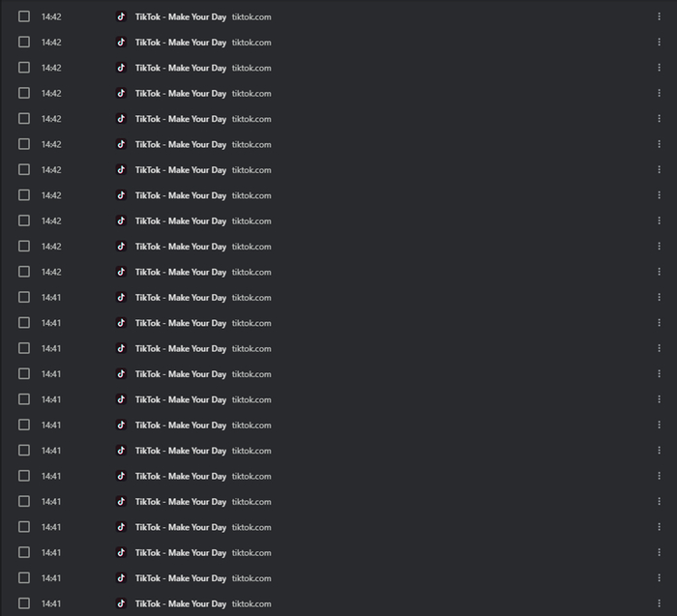Open the more actions menu for the first 14:41 entry
Image resolution: width=677 pixels, height=616 pixels.
point(660,298)
